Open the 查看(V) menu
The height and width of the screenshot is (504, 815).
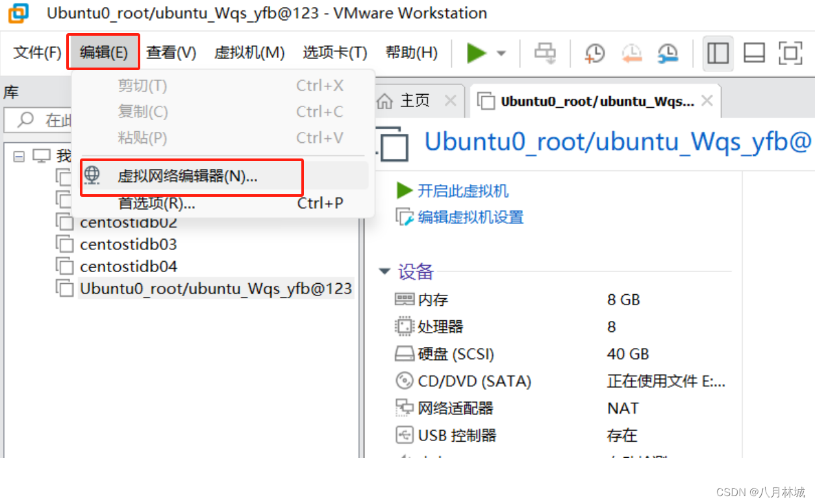pyautogui.click(x=171, y=53)
